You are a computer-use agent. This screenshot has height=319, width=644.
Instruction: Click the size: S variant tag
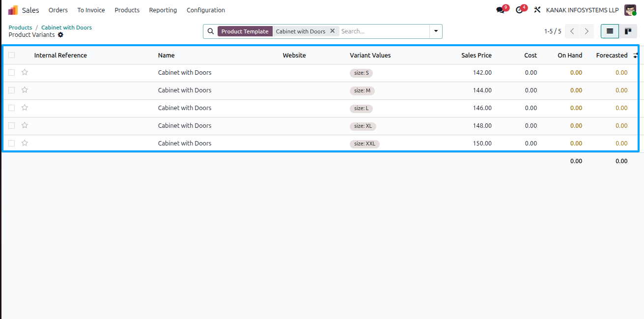tap(362, 73)
